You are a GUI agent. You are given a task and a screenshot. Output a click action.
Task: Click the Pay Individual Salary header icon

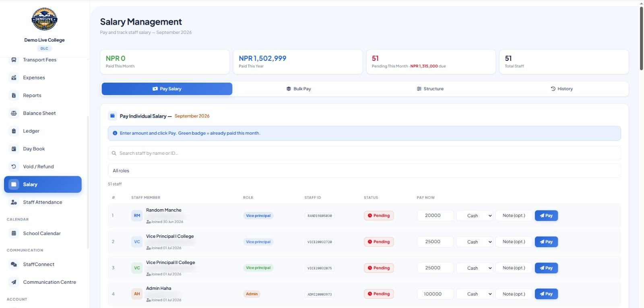click(x=113, y=116)
